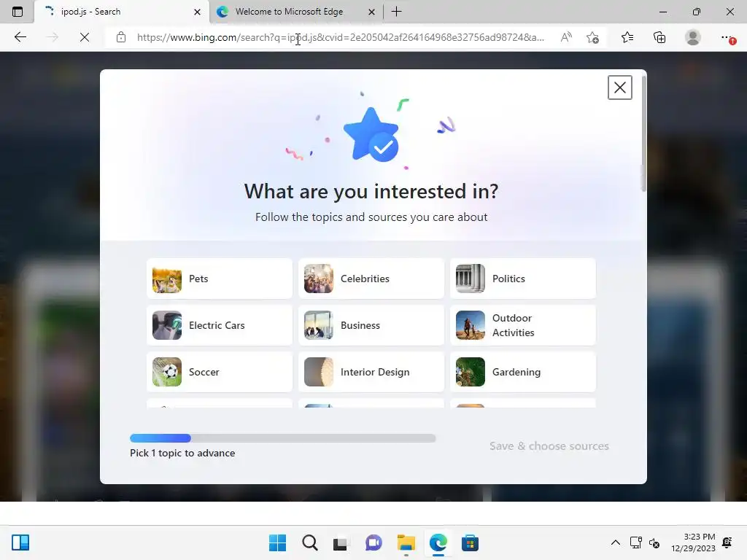Image resolution: width=747 pixels, height=560 pixels.
Task: Select the Pets topic
Action: [x=220, y=279]
